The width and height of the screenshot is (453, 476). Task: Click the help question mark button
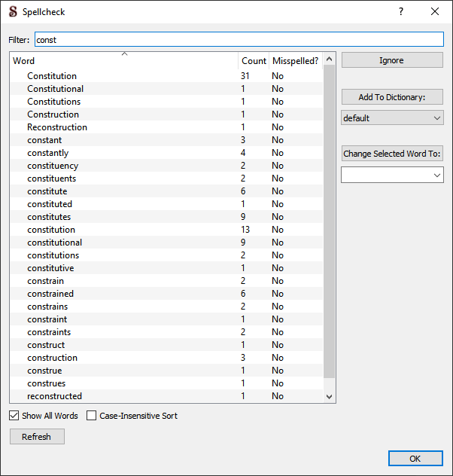coord(401,11)
